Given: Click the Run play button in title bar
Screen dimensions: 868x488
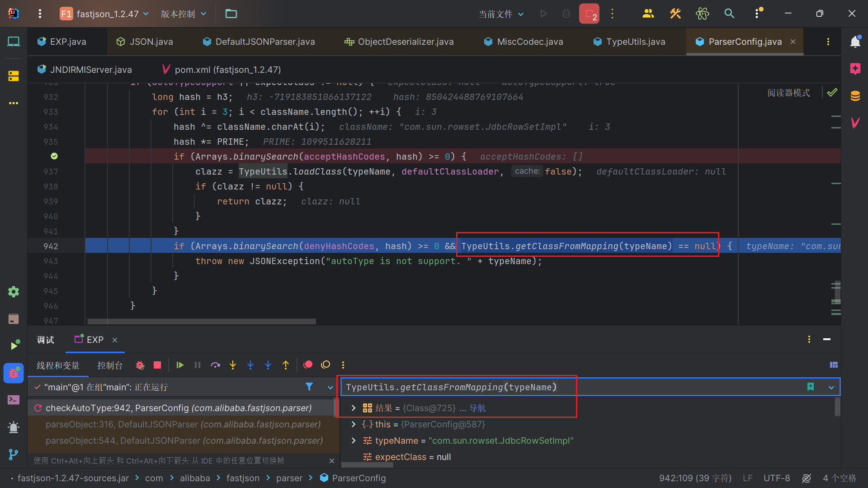Looking at the screenshot, I should (543, 14).
